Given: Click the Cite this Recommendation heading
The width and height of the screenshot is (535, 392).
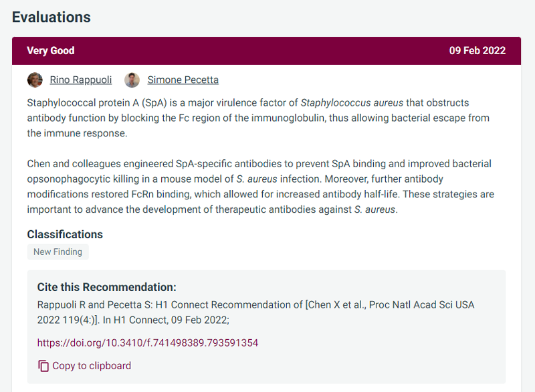Looking at the screenshot, I should click(x=107, y=287).
